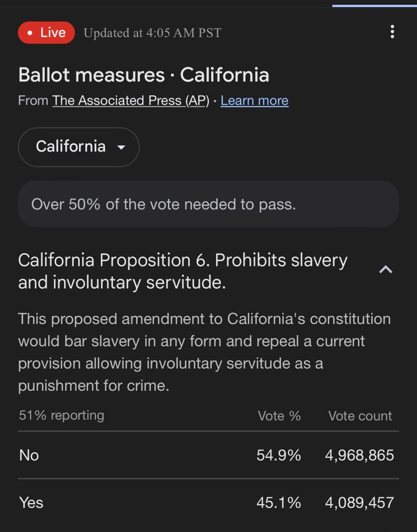Tap the California Proposition 6 title
Viewport: 417px width, 532px height.
click(x=182, y=271)
